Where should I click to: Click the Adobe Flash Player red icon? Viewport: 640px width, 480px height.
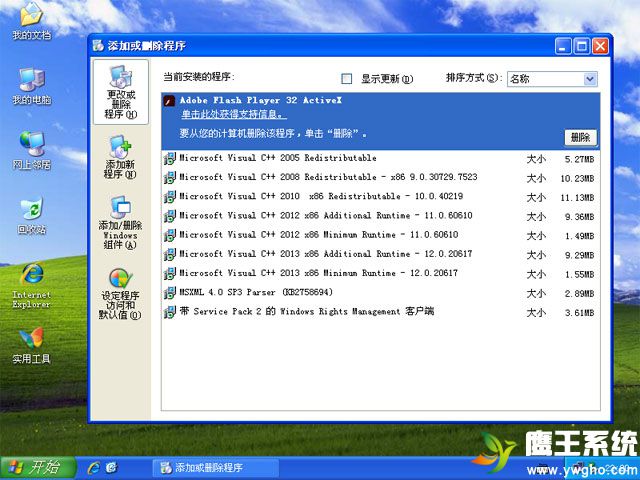[169, 100]
